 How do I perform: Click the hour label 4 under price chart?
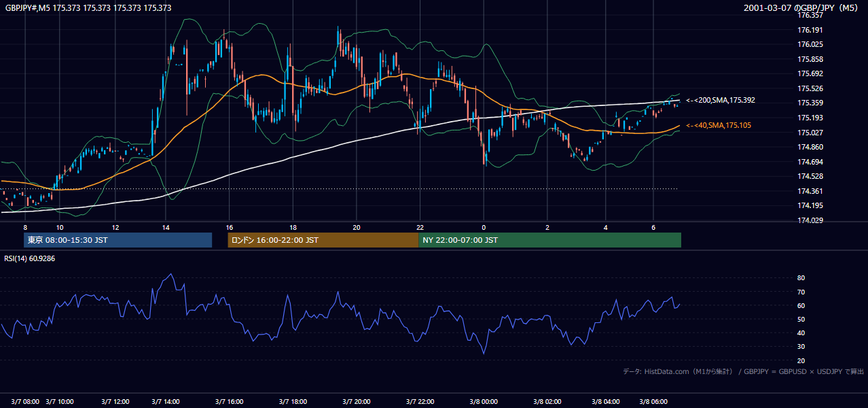607,227
